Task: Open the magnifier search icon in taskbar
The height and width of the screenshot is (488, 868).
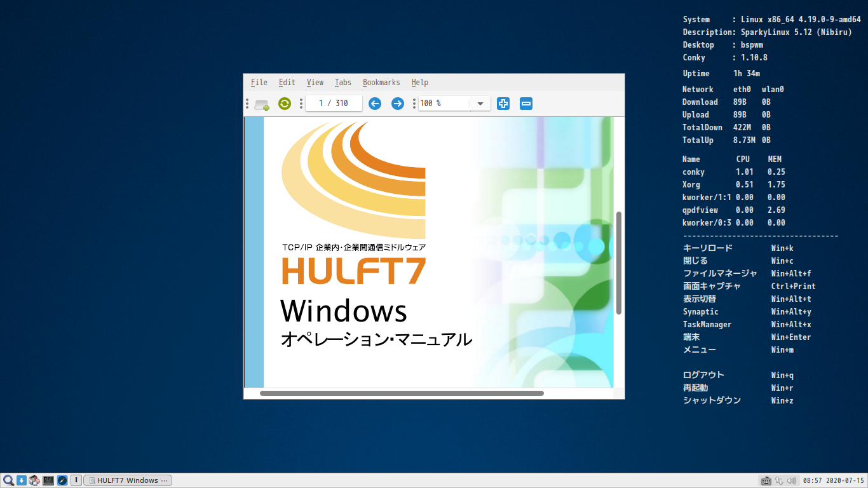Action: pos(8,480)
